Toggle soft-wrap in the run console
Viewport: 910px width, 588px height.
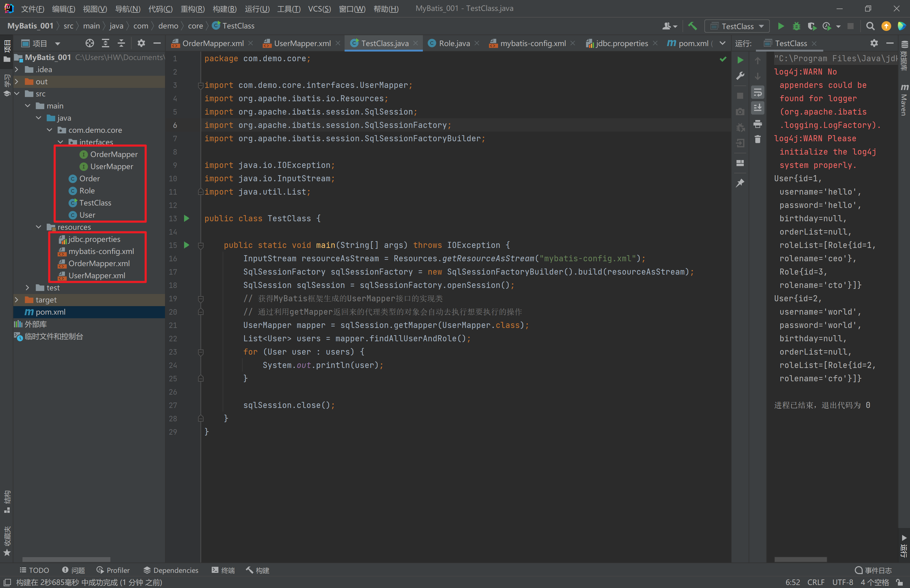pyautogui.click(x=757, y=92)
